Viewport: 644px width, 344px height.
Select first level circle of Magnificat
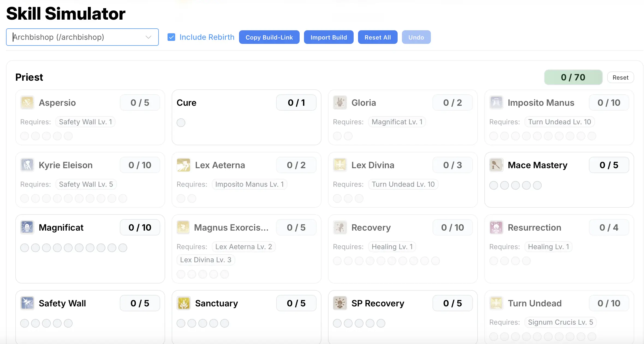pos(25,248)
